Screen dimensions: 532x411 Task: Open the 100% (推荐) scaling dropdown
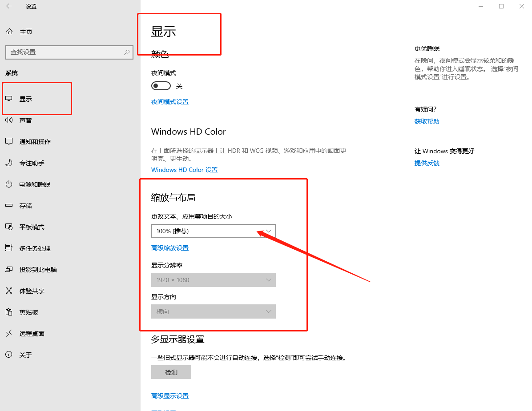click(214, 231)
